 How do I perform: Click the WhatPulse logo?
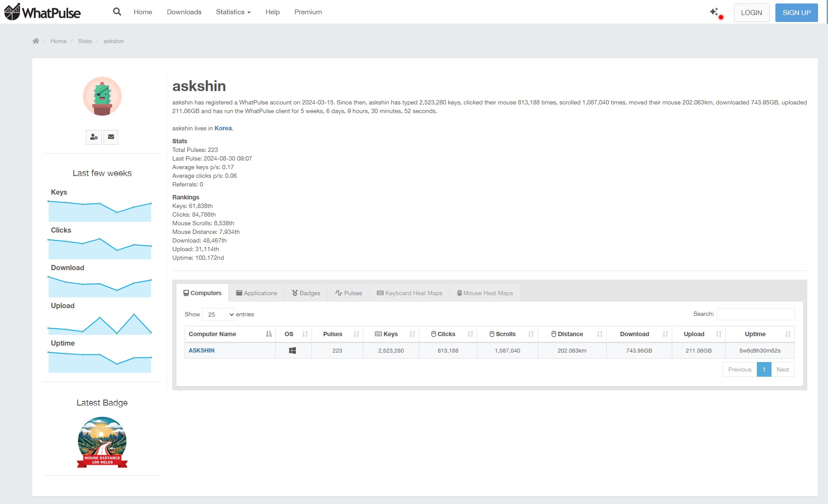[x=42, y=12]
